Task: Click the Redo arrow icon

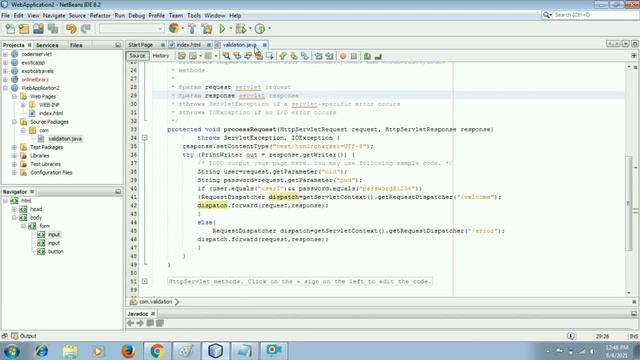Action: pyautogui.click(x=86, y=29)
